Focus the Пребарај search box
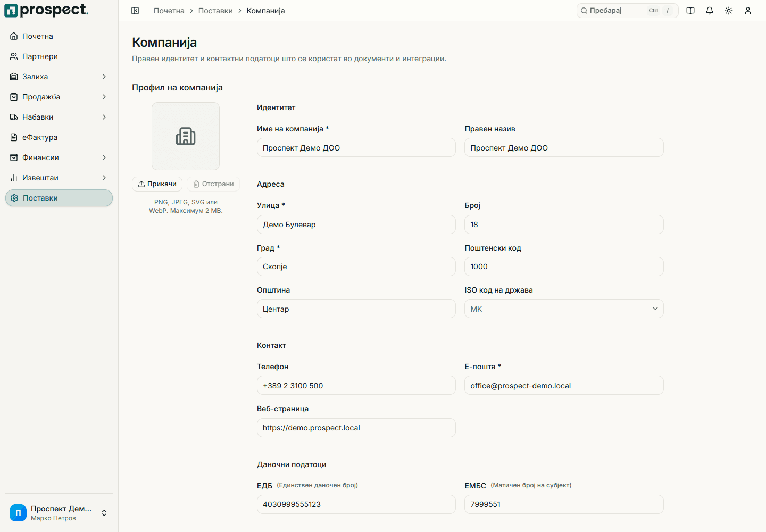This screenshot has width=766, height=532. point(627,11)
